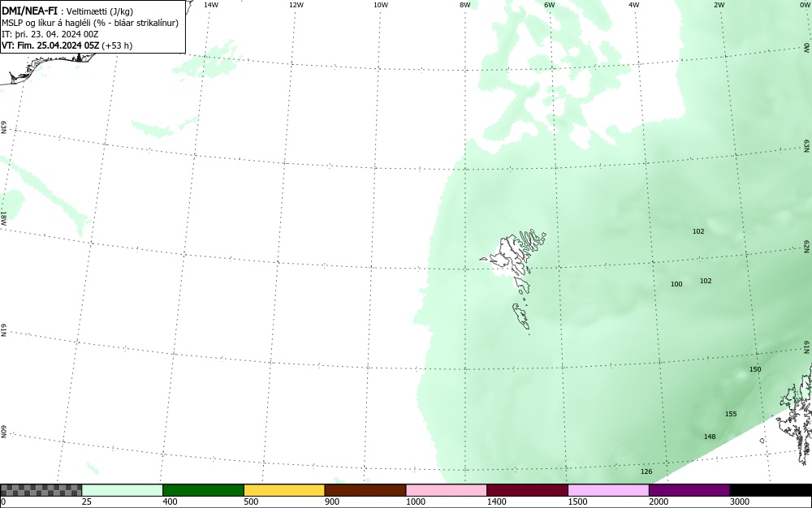Click the "DMI/NEA-FI" title text

pyautogui.click(x=29, y=11)
